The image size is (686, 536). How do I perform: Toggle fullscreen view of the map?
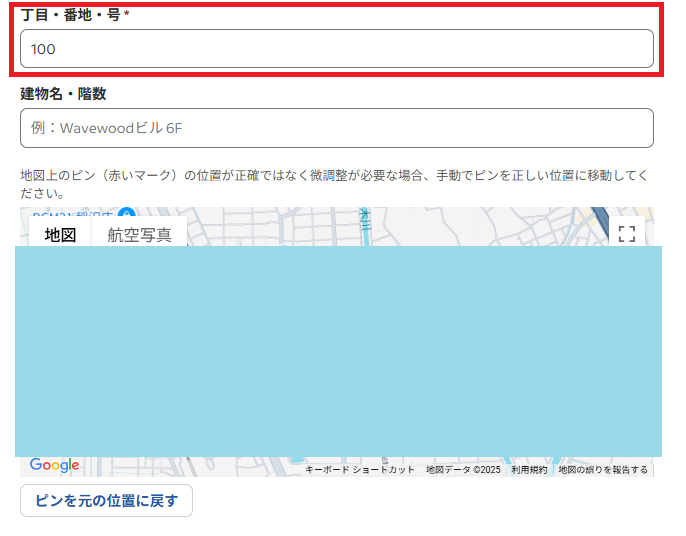(x=627, y=234)
